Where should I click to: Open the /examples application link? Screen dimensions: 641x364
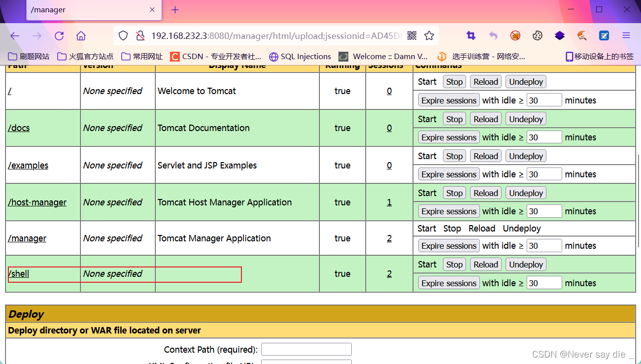point(28,165)
